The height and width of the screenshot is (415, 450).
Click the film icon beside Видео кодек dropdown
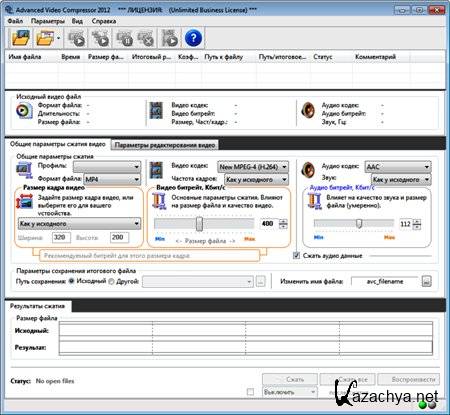point(156,170)
